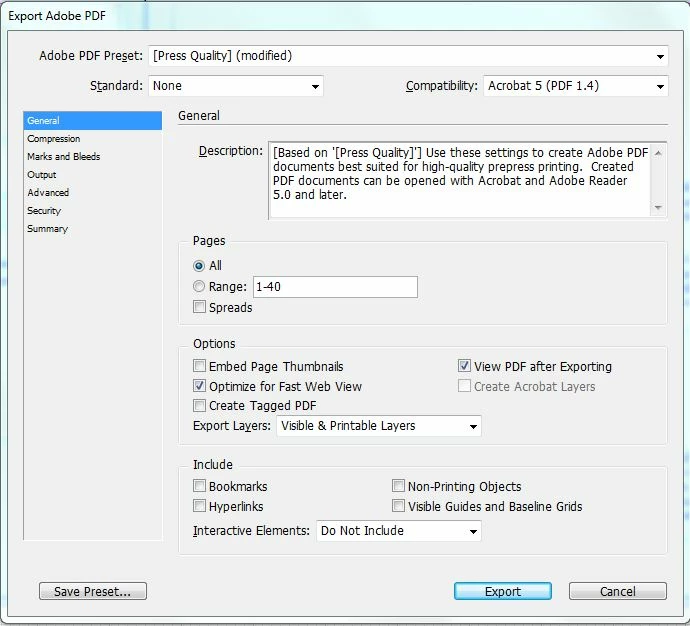This screenshot has width=690, height=626.
Task: Open the Adobe PDF Preset dropdown
Action: click(408, 56)
